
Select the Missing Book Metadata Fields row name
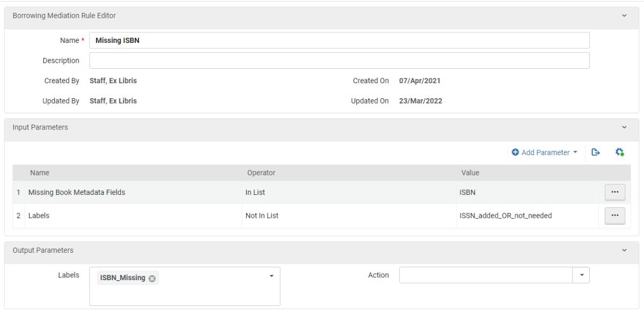click(x=77, y=192)
